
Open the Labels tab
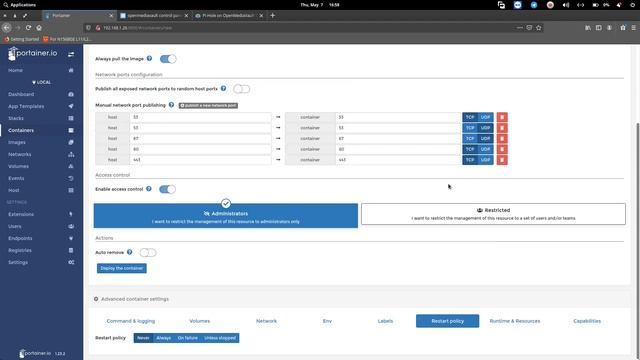385,321
